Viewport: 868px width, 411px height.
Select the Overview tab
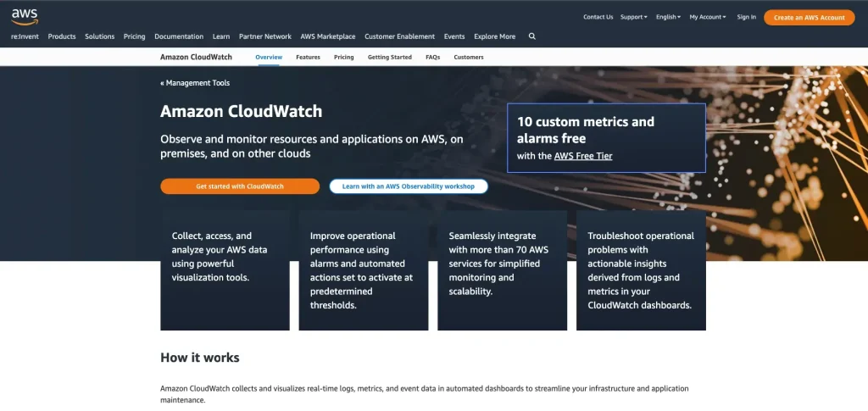click(x=269, y=57)
